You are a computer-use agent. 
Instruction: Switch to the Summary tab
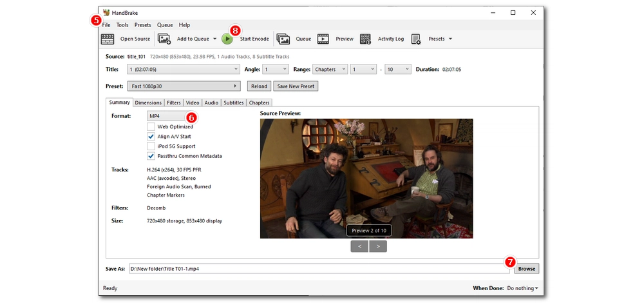(x=119, y=103)
